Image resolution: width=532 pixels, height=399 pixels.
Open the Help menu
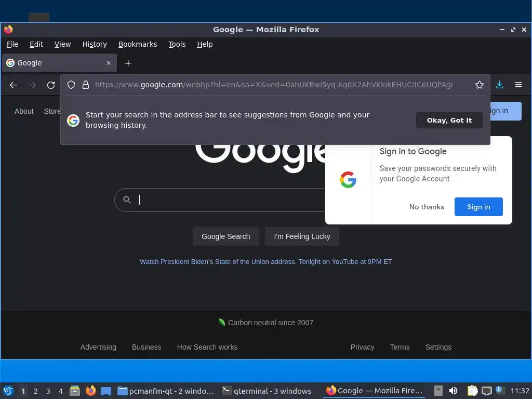pos(205,44)
